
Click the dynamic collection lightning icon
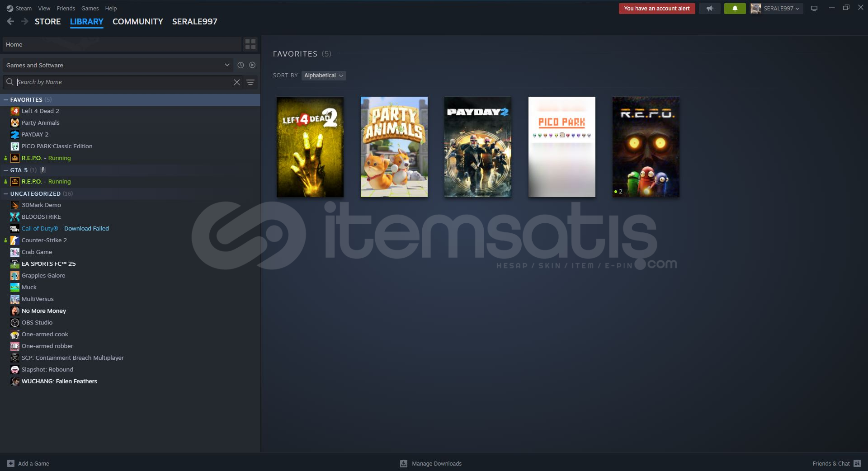[43, 170]
